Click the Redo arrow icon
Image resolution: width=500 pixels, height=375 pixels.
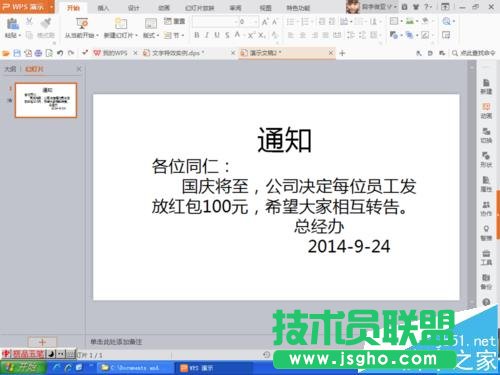[71, 53]
